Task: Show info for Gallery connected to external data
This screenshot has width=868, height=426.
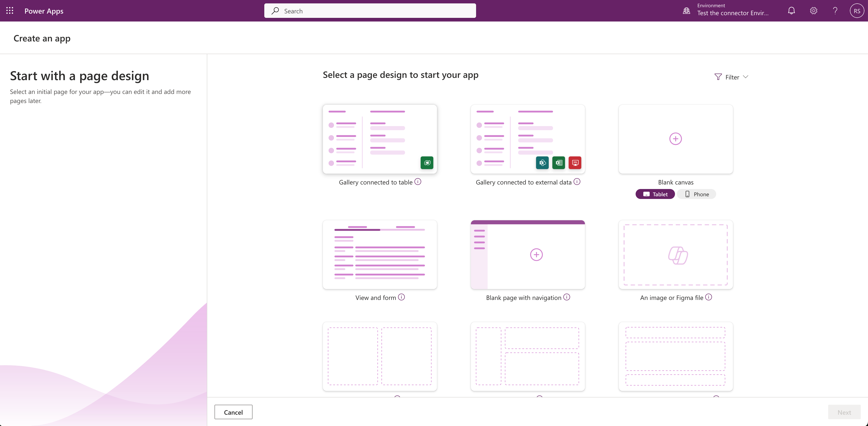Action: pyautogui.click(x=577, y=182)
